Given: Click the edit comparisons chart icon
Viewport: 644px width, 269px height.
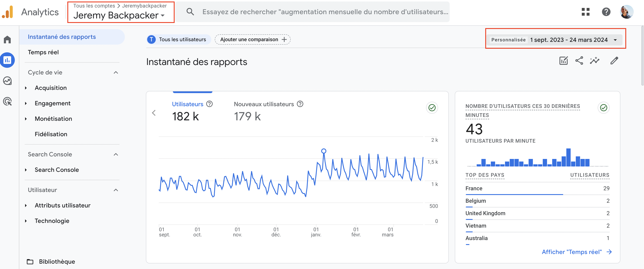Looking at the screenshot, I should pos(564,61).
